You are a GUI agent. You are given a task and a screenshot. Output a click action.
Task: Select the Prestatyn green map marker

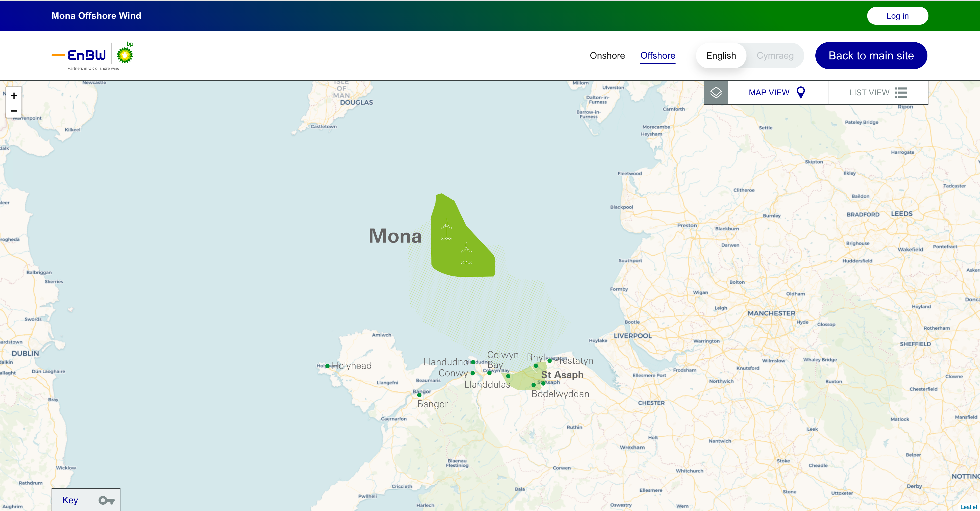[x=549, y=361]
